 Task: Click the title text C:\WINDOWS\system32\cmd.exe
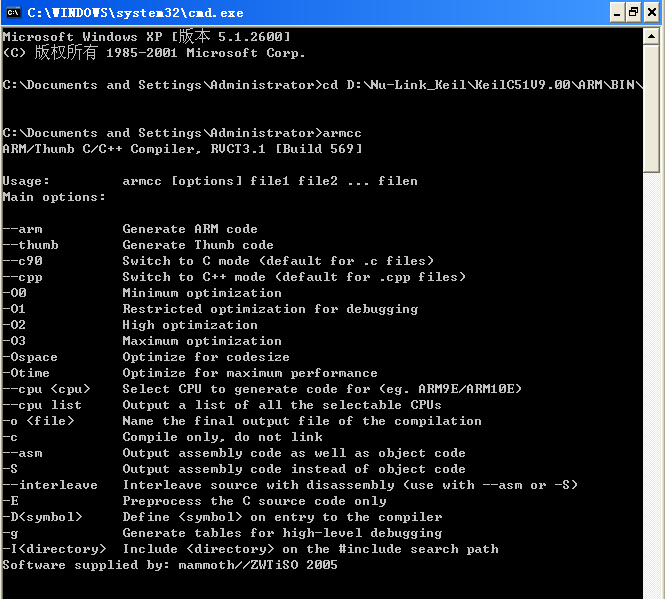coord(135,13)
